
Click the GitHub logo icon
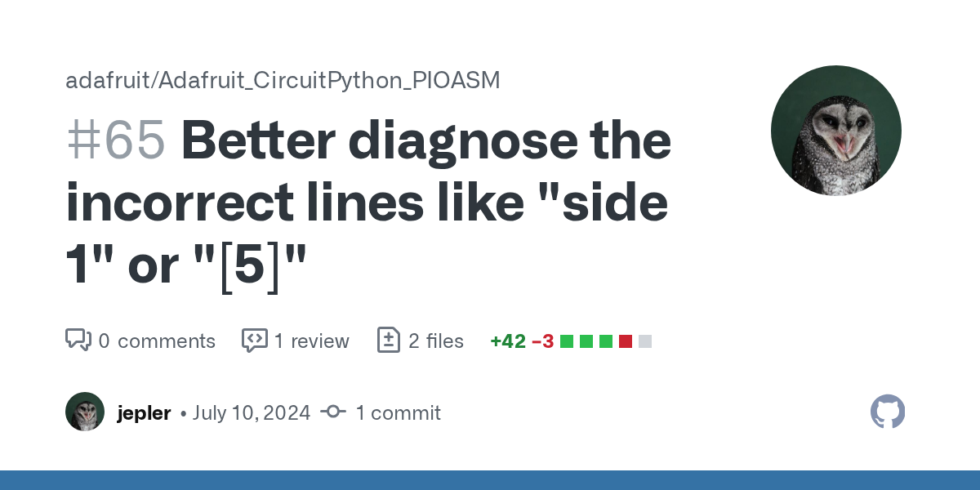pos(888,412)
